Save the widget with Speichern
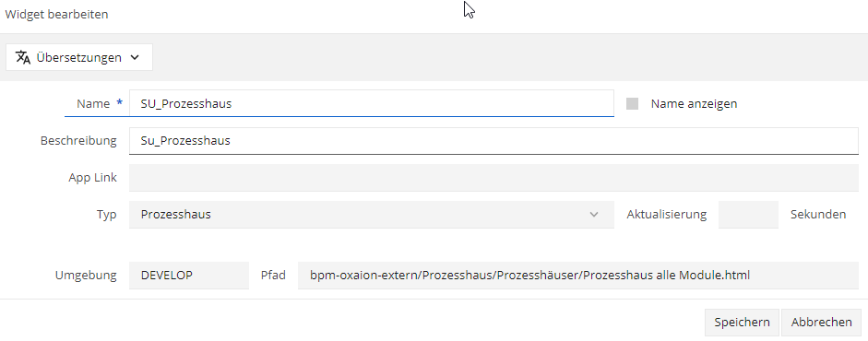Viewport: 868px width, 341px height. pos(742,323)
